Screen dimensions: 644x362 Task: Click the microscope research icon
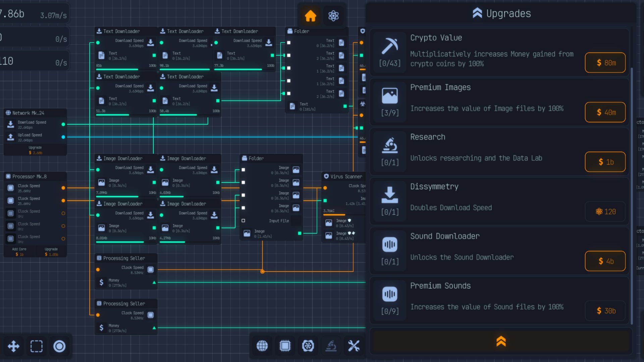331,346
